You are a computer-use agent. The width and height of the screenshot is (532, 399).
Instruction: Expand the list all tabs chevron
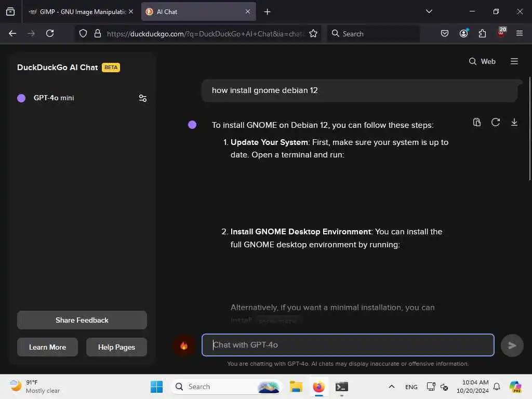click(x=429, y=11)
